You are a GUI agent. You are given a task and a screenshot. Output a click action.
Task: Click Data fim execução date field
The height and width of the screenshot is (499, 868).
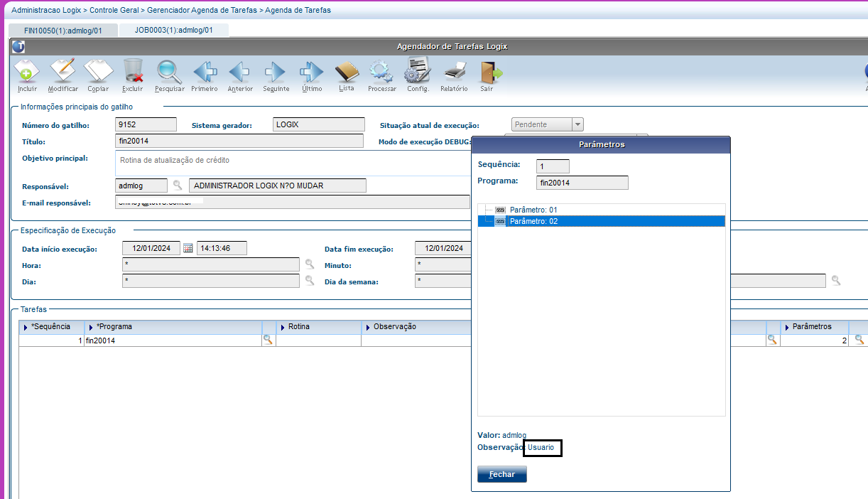pos(443,248)
